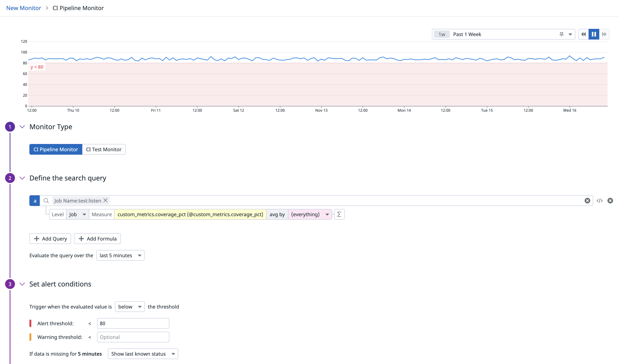This screenshot has width=618, height=364.
Task: Click the search magnifier icon in query bar
Action: click(x=46, y=201)
